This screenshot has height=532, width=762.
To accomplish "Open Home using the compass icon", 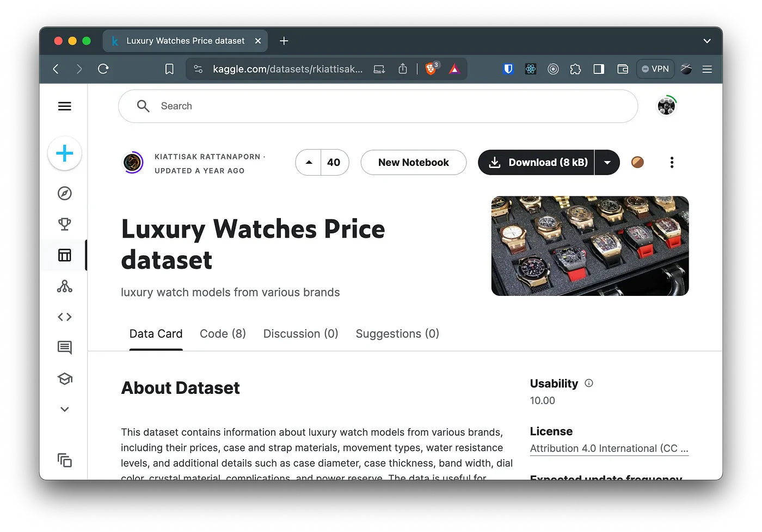I will (64, 193).
